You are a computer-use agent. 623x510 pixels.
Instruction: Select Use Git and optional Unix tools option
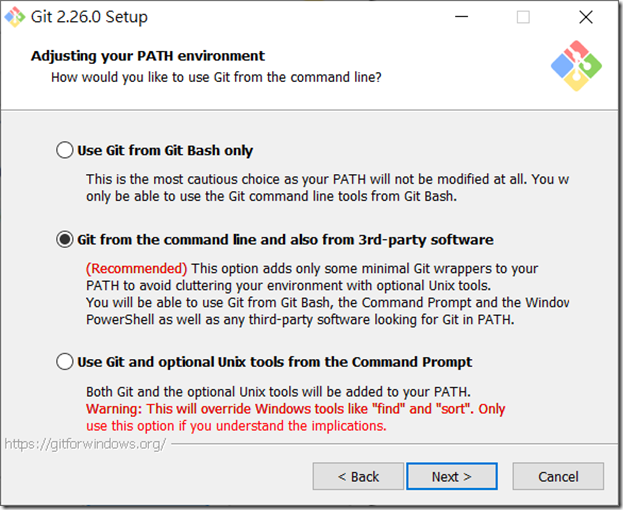pos(64,362)
